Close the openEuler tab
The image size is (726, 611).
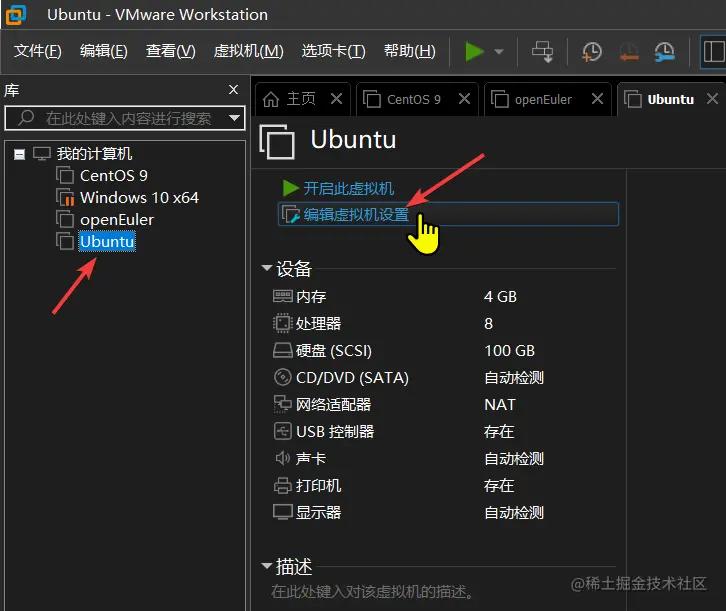(597, 99)
